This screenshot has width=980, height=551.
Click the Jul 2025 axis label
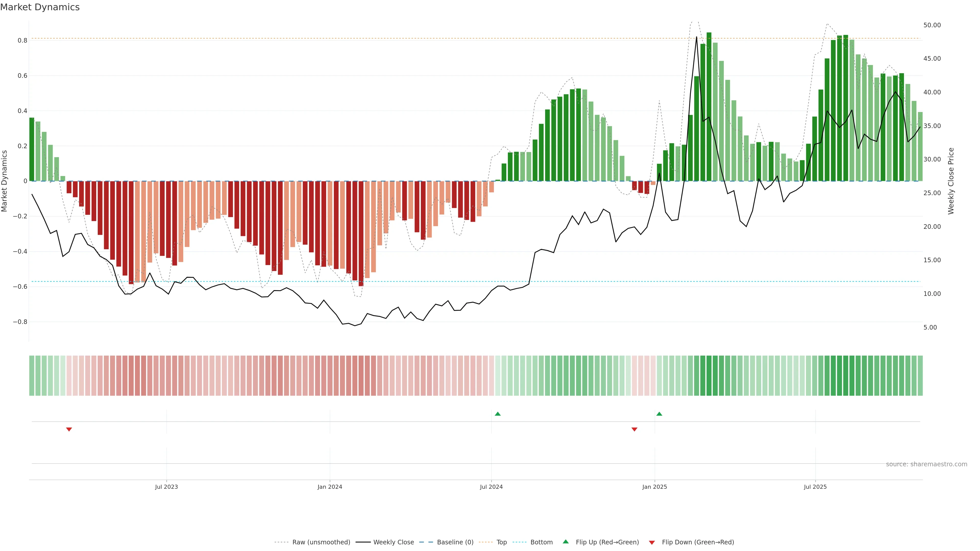click(815, 487)
